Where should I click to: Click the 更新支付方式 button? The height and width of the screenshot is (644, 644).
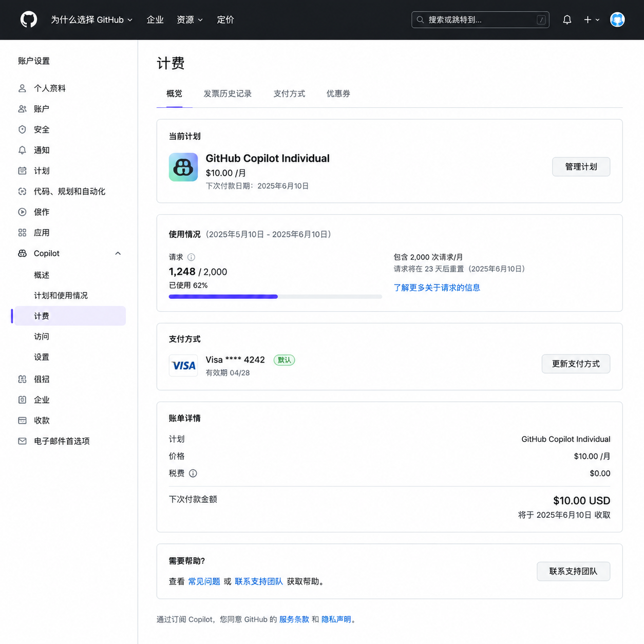click(x=576, y=364)
